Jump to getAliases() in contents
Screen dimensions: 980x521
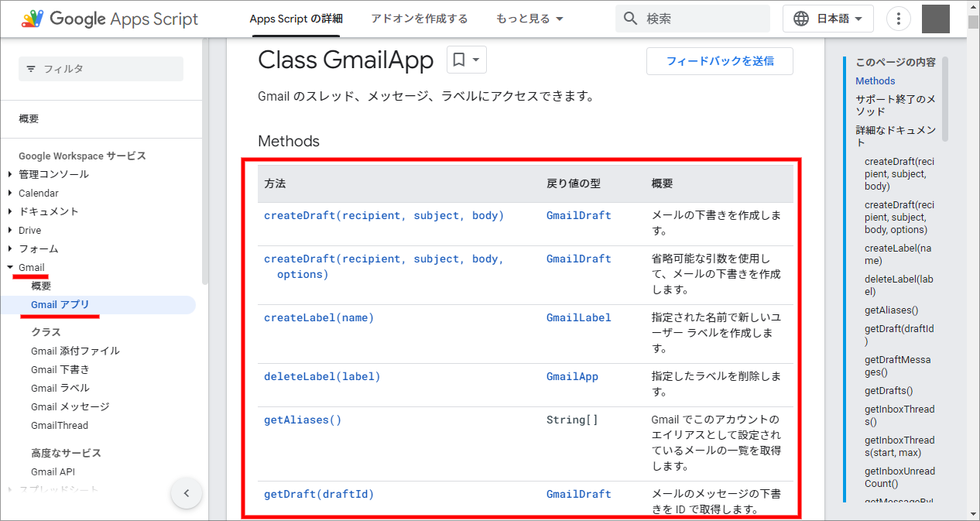pos(891,310)
